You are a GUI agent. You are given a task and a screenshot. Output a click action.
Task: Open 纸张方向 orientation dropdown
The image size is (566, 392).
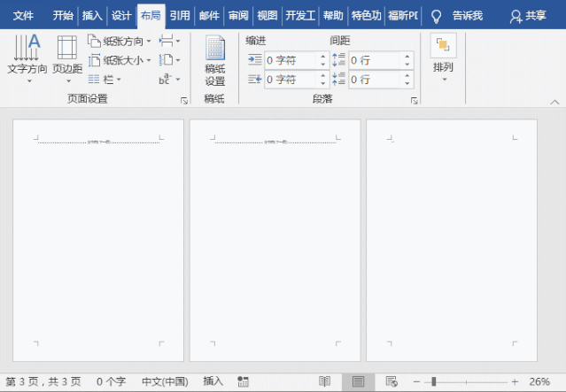point(120,42)
